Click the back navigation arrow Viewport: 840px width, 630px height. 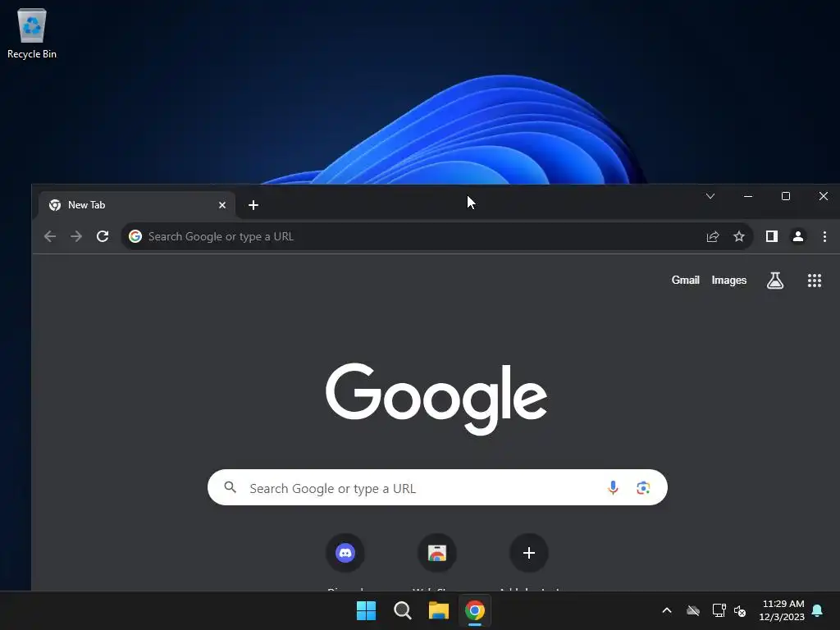[50, 236]
